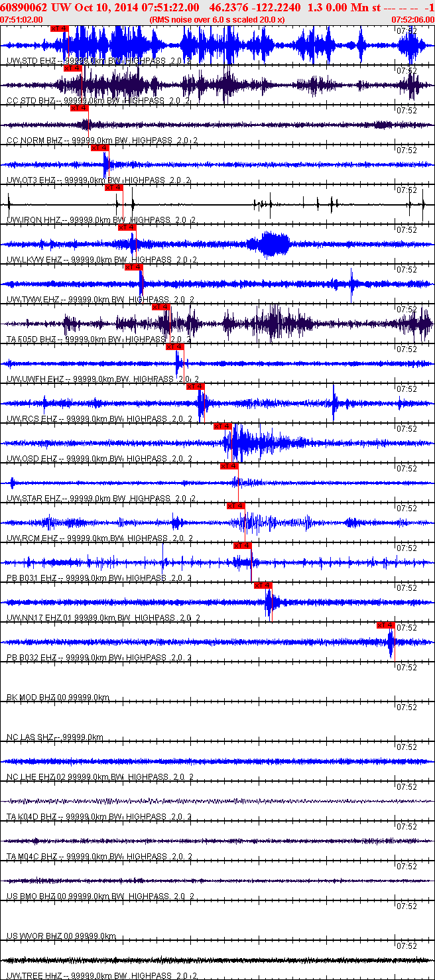Select the red pick marker on PB.B032 EHZ trace
The width and height of the screenshot is (435, 980).
(x=386, y=625)
